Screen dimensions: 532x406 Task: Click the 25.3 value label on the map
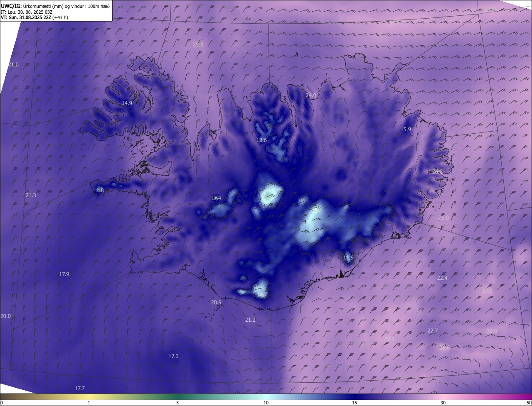click(x=198, y=44)
